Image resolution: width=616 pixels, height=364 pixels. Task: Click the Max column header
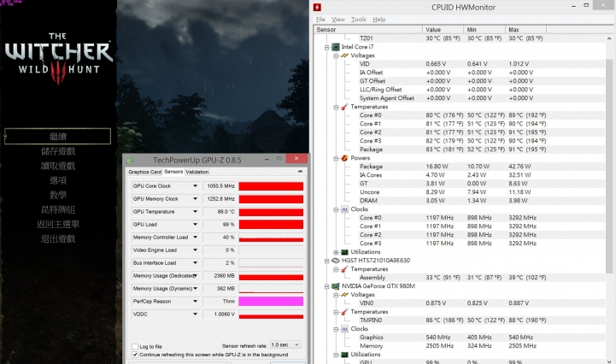tap(525, 30)
